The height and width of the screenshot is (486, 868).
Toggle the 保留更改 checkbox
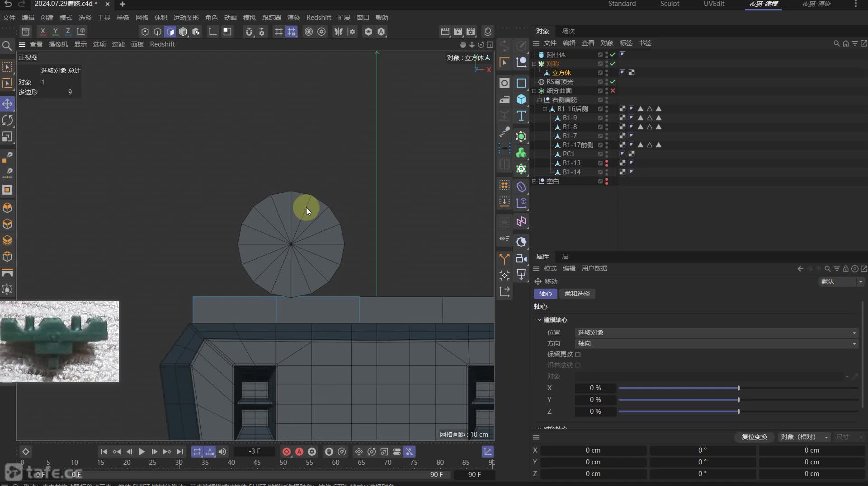point(578,355)
